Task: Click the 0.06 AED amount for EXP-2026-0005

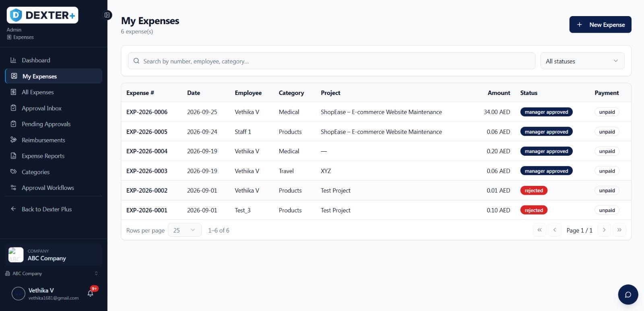Action: point(498,132)
